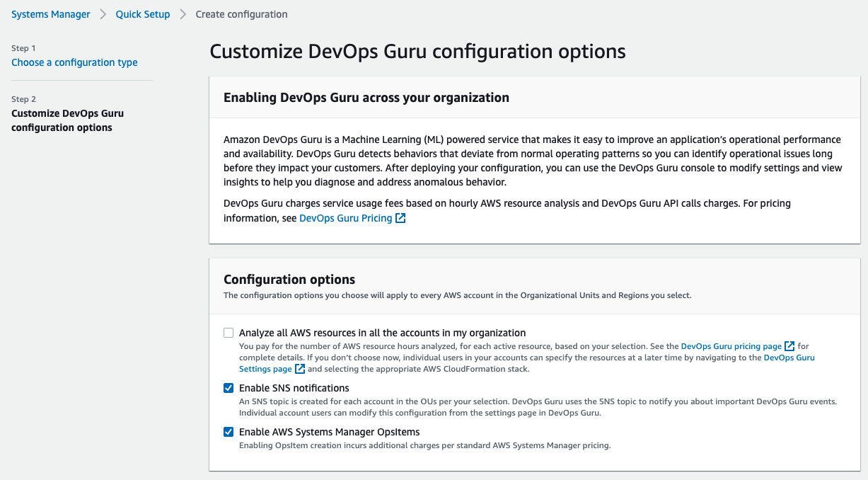This screenshot has height=480, width=868.
Task: Click chevron before Create configuration breadcrumb
Action: point(183,13)
